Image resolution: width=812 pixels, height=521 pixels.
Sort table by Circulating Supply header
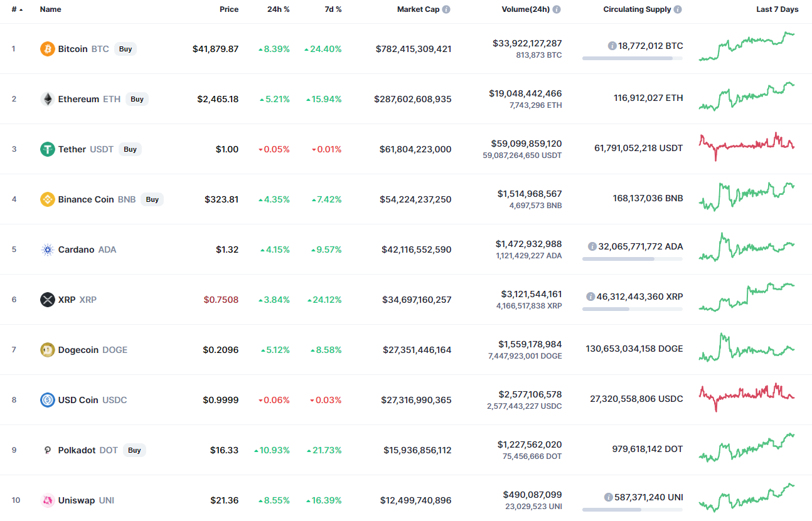click(x=637, y=9)
